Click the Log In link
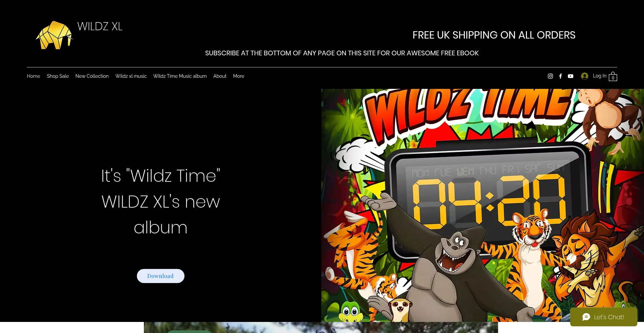This screenshot has height=333, width=644. pos(599,76)
